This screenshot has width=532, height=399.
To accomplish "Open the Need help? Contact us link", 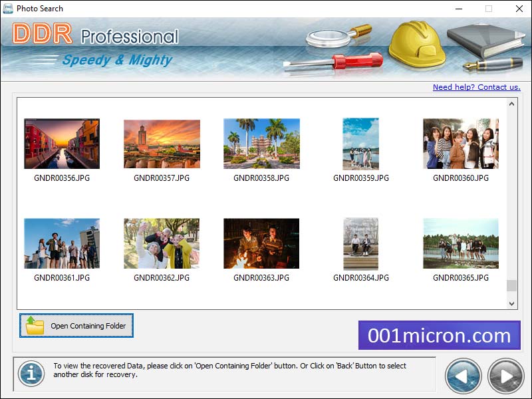I will click(x=476, y=86).
